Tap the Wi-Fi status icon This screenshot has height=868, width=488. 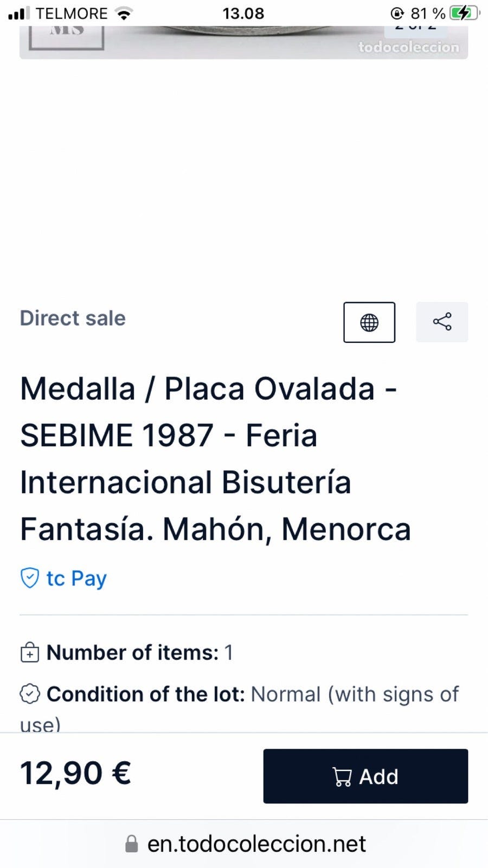coord(124,14)
